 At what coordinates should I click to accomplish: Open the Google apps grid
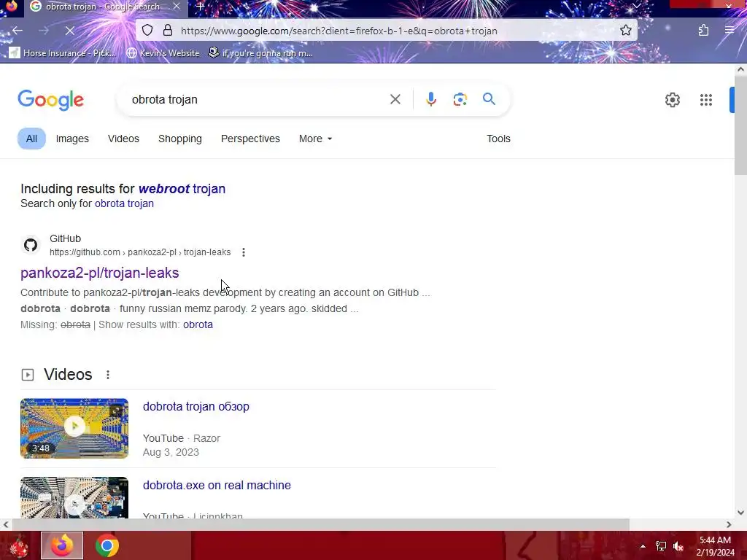(705, 100)
